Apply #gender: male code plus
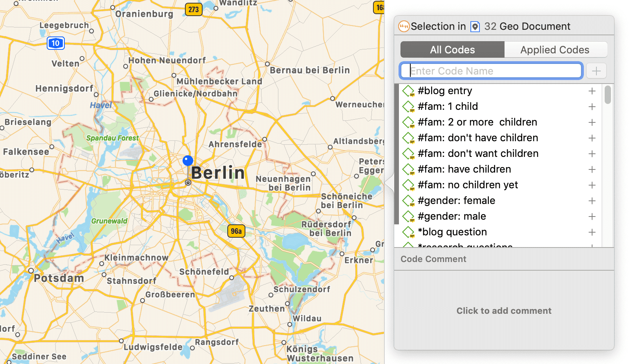629x364 pixels. pos(592,217)
